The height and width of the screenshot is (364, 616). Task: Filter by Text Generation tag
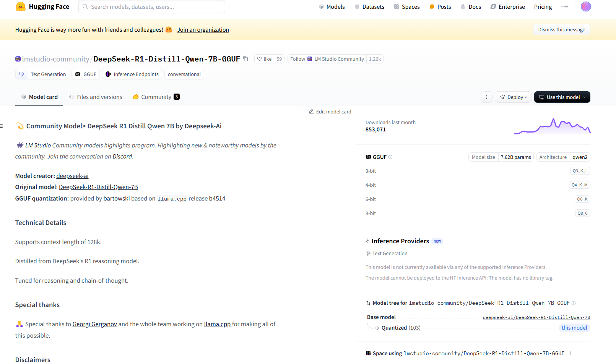(x=42, y=74)
